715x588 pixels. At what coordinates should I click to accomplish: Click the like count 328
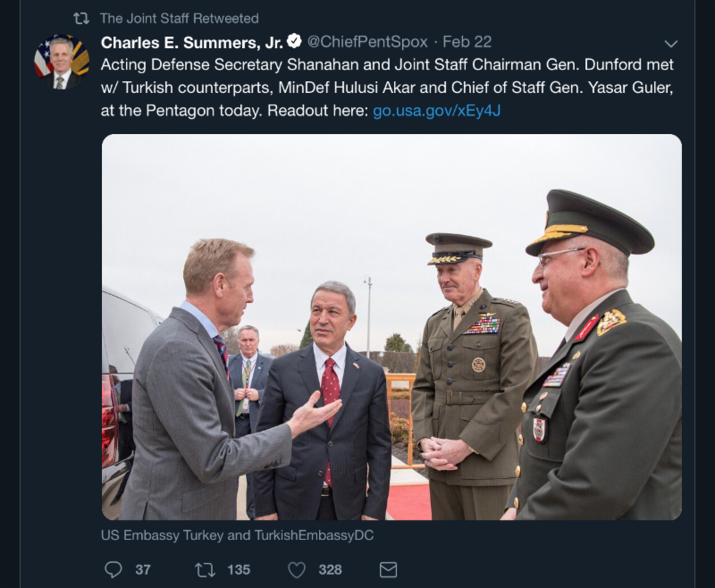[331, 569]
